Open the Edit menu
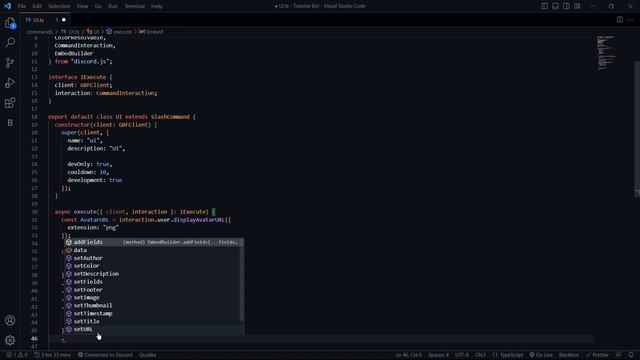The height and width of the screenshot is (360, 640). (37, 6)
